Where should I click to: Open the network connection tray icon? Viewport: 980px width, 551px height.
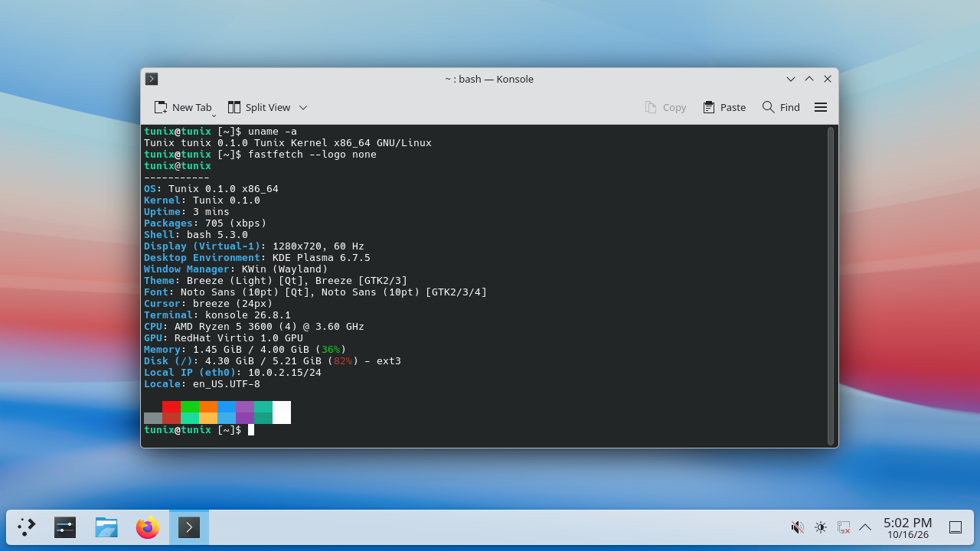(x=844, y=527)
